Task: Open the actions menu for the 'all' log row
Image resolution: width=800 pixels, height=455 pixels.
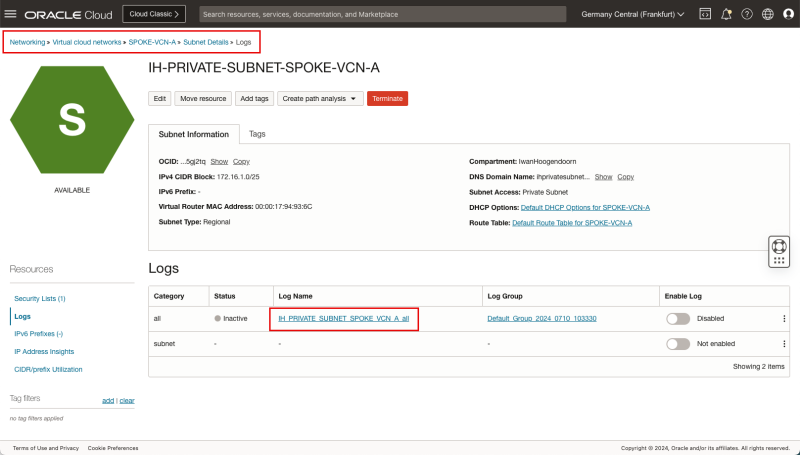Action: click(783, 318)
